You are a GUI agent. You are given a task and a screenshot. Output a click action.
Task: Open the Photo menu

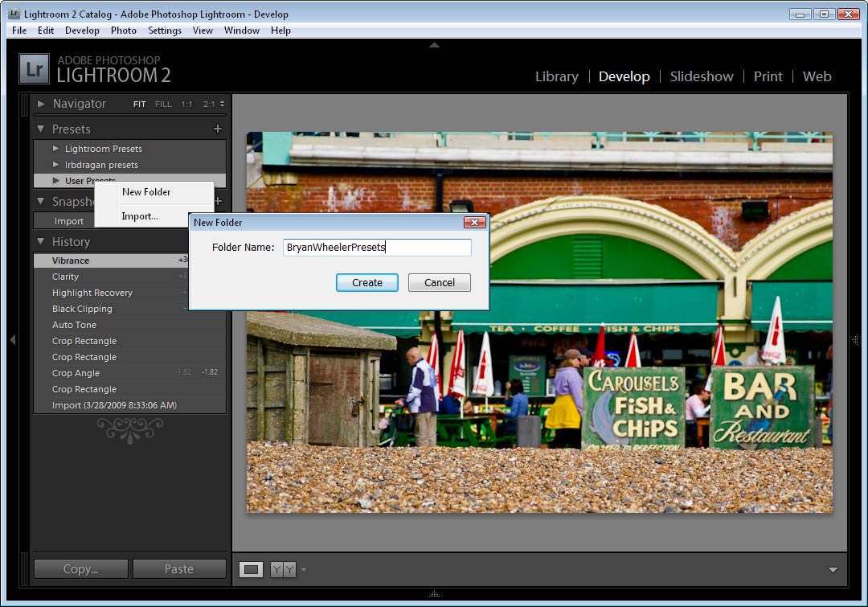(x=124, y=31)
